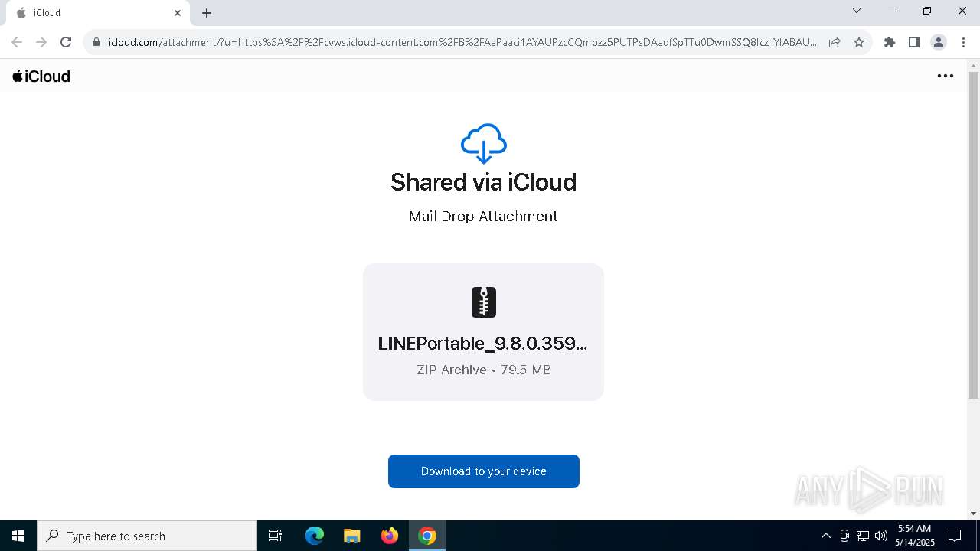The width and height of the screenshot is (980, 551).
Task: Open the volume tray icon
Action: [881, 536]
